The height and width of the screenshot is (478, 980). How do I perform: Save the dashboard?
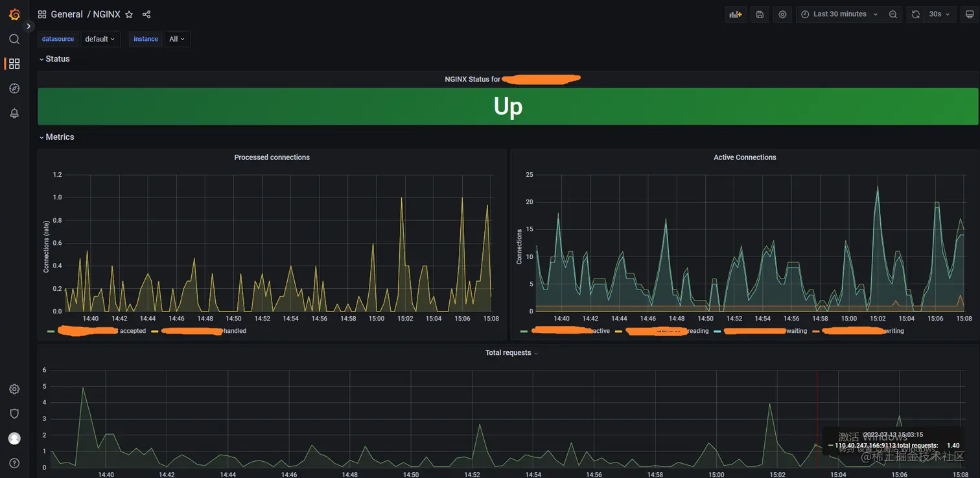(760, 14)
